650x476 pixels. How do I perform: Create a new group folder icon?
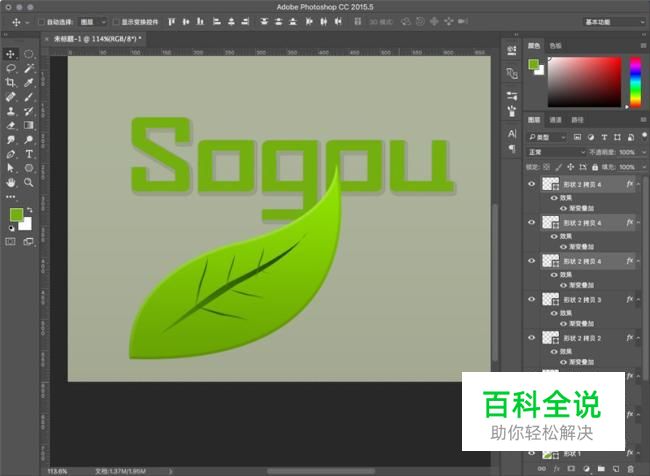click(601, 469)
